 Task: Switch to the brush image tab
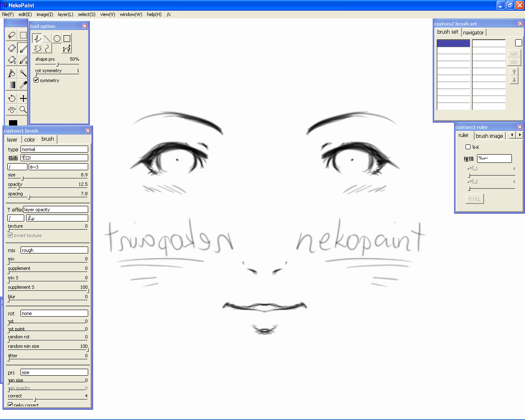pyautogui.click(x=489, y=136)
